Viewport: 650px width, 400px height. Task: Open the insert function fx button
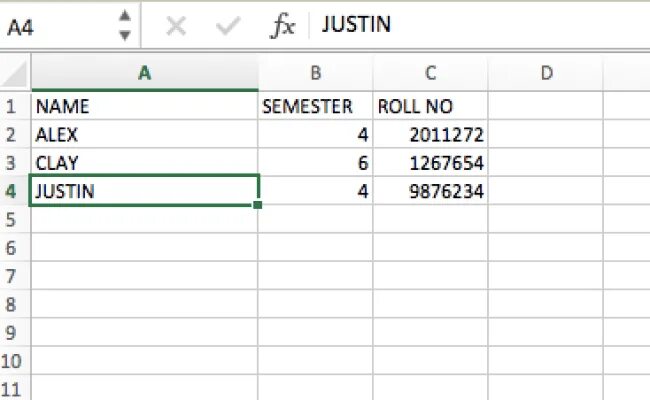[283, 26]
